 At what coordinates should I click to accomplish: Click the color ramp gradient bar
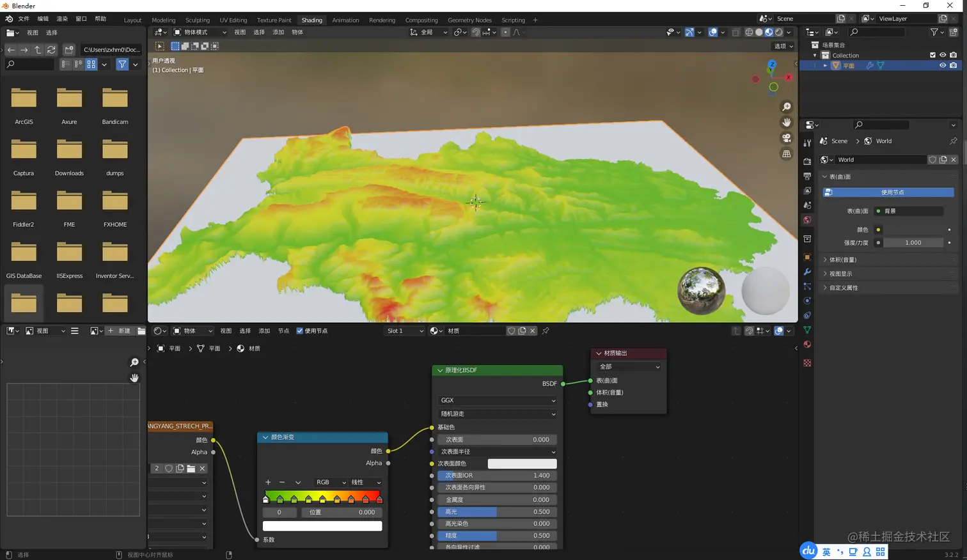click(x=322, y=497)
